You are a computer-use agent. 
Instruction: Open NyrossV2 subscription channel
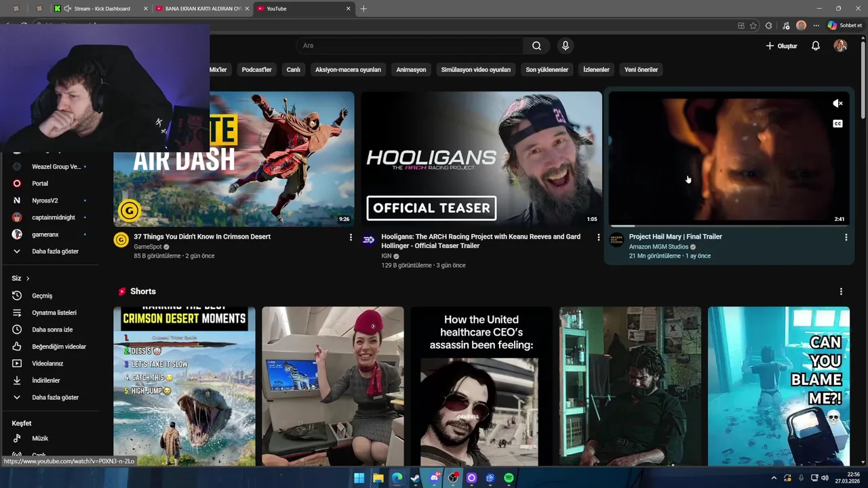pyautogui.click(x=45, y=201)
